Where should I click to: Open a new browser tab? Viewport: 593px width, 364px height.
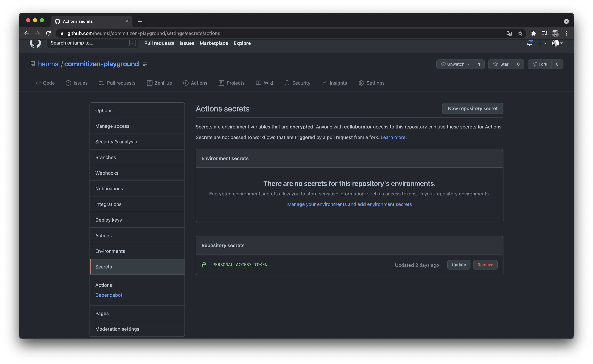coord(140,21)
